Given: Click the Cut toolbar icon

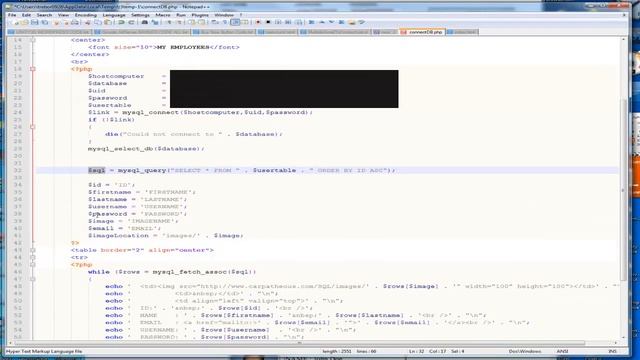Looking at the screenshot, I should coord(87,22).
